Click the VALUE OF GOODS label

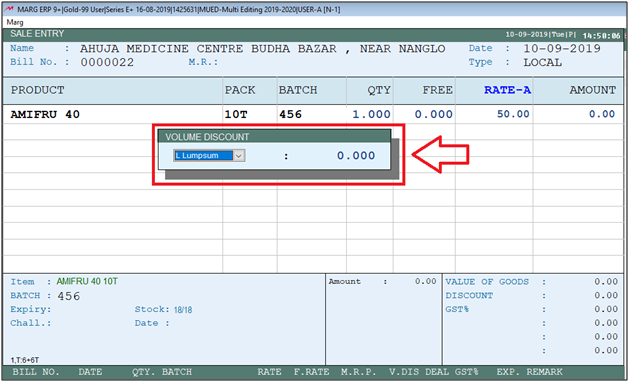tap(487, 282)
